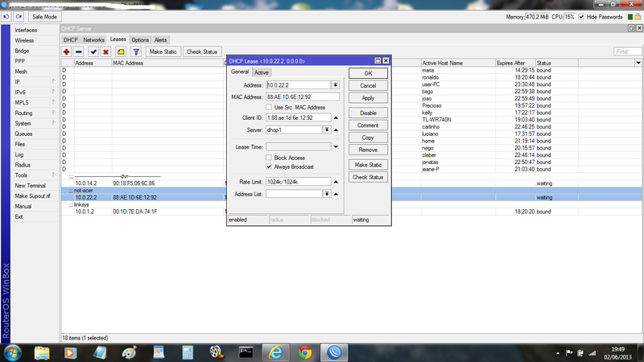
Task: Expand the Lease Time field arrow
Action: tap(336, 147)
